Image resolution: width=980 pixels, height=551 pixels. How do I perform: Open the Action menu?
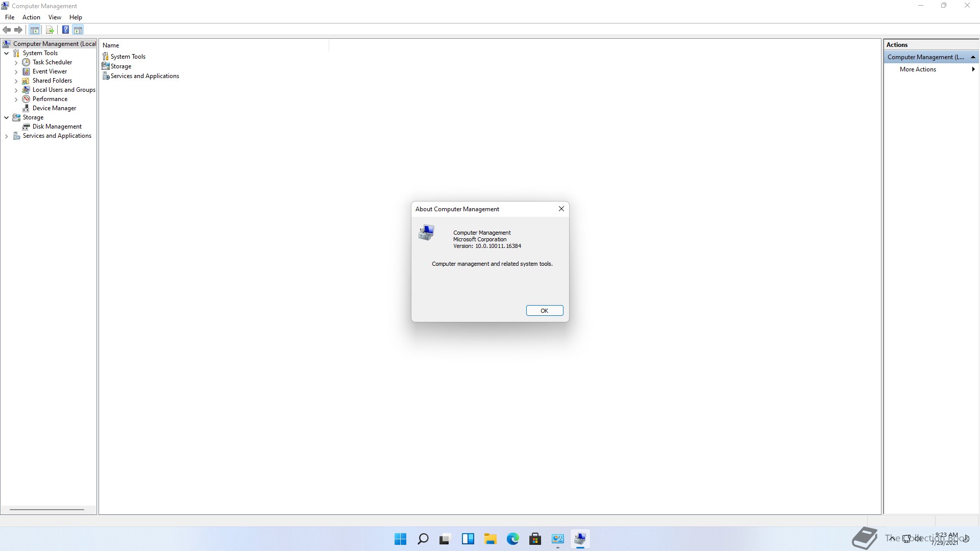[x=31, y=17]
